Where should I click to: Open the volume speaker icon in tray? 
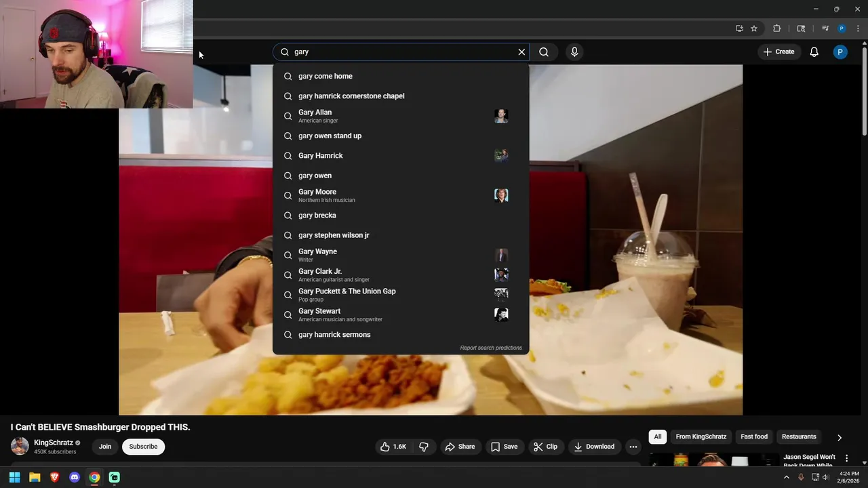point(825,477)
